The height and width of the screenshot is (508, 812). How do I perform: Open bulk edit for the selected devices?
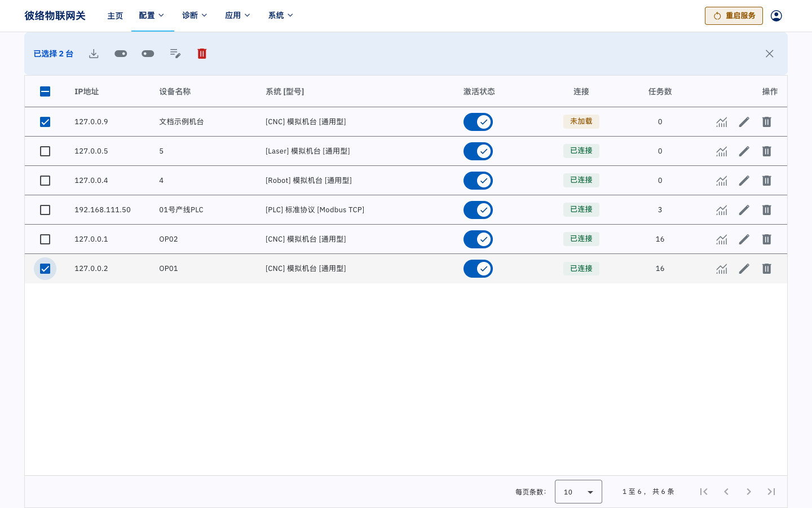tap(175, 54)
